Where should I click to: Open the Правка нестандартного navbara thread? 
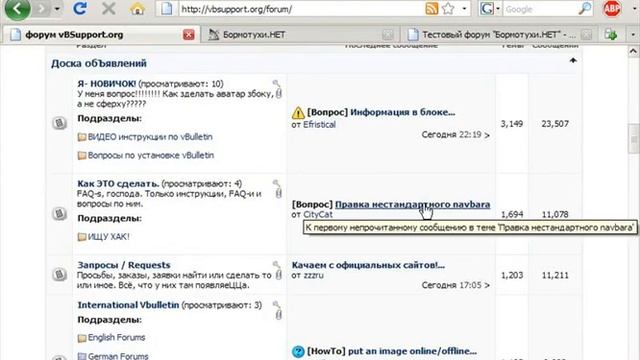412,204
